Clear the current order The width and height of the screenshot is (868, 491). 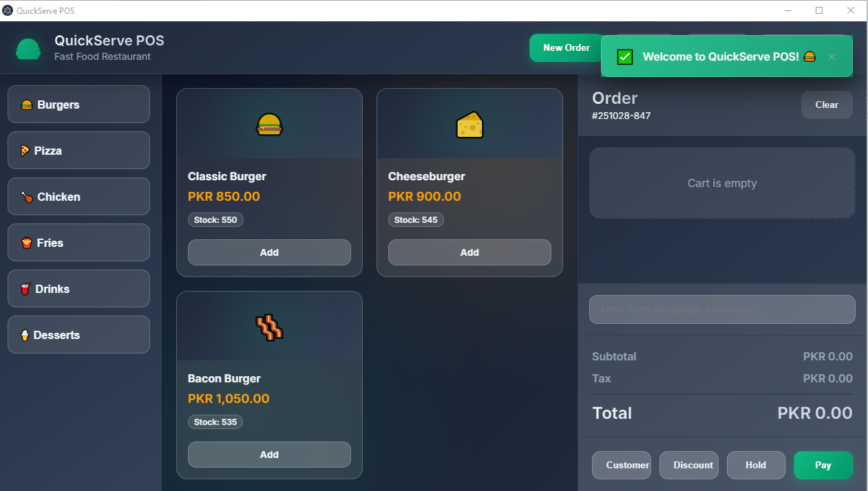click(x=826, y=105)
